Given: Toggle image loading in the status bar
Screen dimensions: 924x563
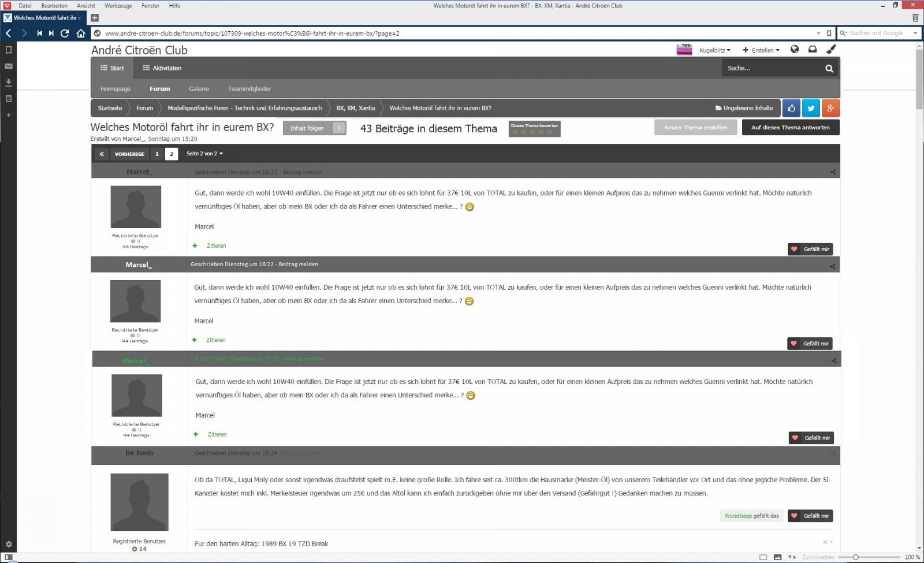Looking at the screenshot, I should pyautogui.click(x=777, y=557).
